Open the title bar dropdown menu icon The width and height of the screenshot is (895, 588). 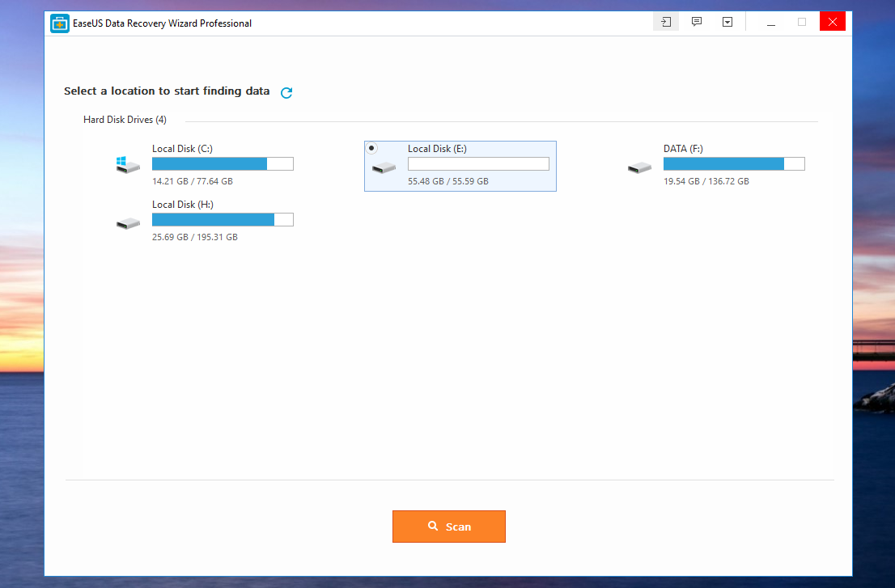727,23
